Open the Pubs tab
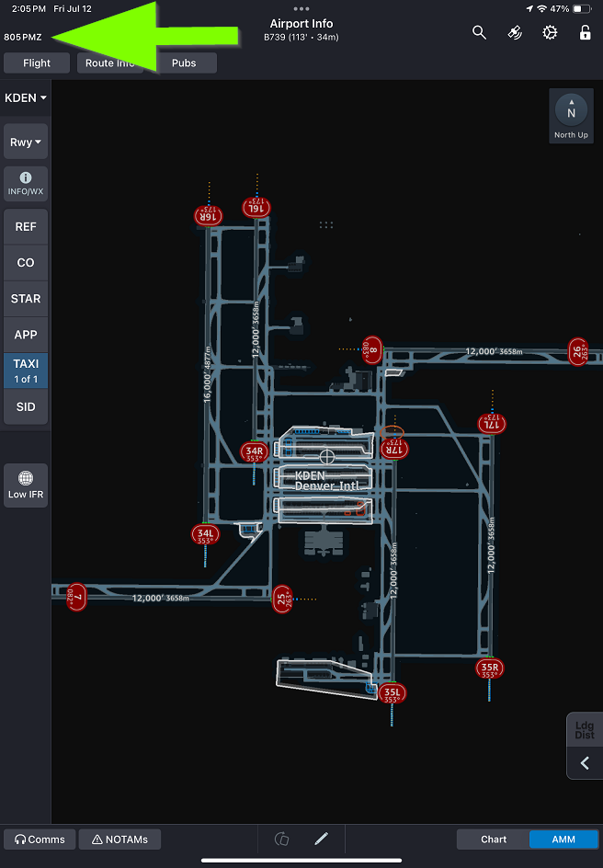Viewport: 603px width, 868px height. click(x=184, y=63)
